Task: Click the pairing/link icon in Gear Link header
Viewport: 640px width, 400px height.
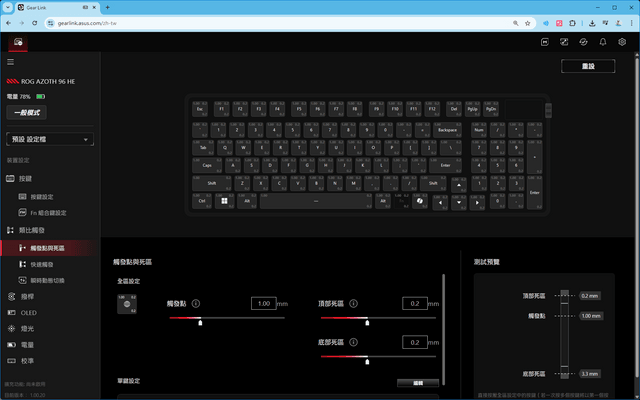Action: (x=564, y=42)
